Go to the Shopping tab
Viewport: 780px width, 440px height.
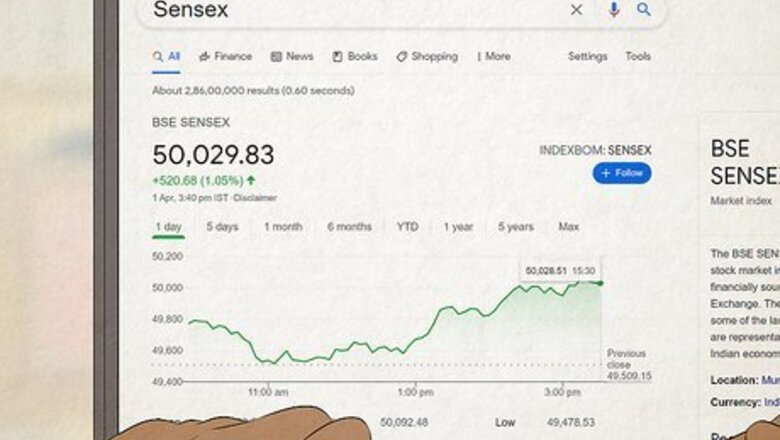click(427, 57)
